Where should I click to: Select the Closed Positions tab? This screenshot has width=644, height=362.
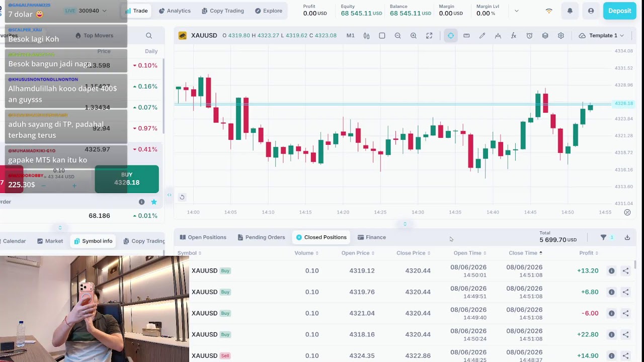[321, 237]
